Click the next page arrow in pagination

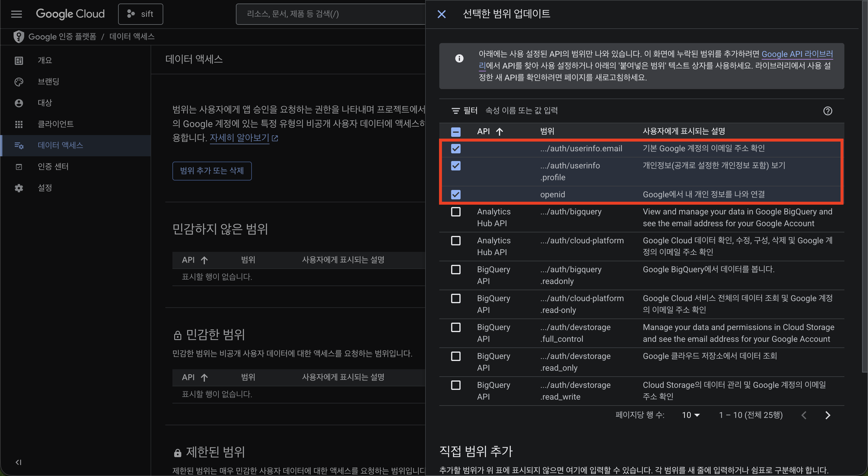828,415
